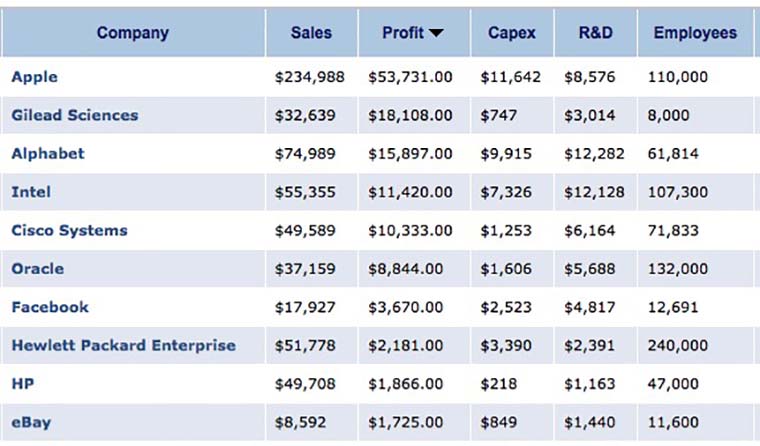Sort by the R&D column header
Viewport: 760px width, 446px height.
tap(596, 33)
